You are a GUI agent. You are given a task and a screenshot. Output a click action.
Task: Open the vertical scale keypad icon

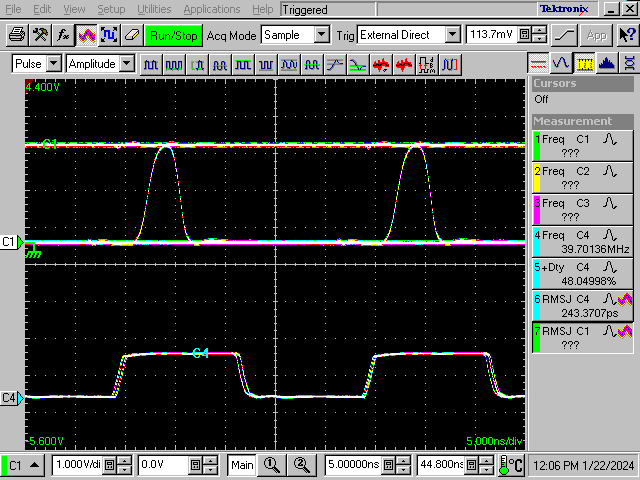[x=109, y=465]
